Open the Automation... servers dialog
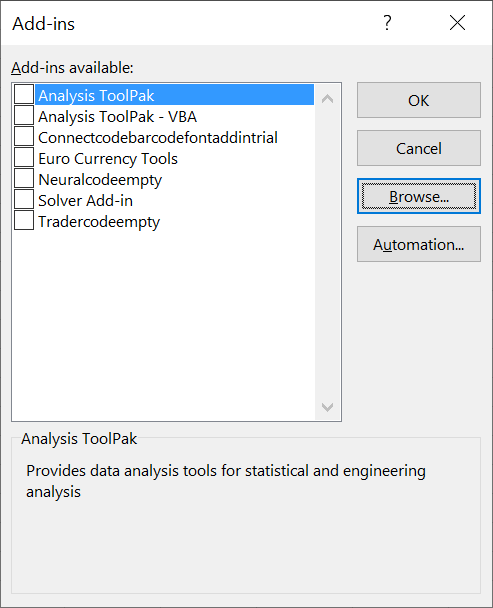This screenshot has width=493, height=608. [419, 244]
